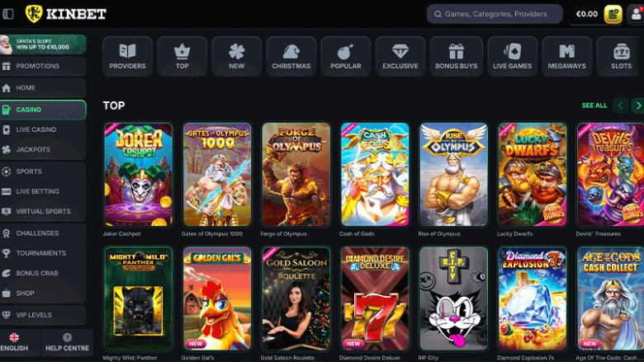Launch the Gates of Olympus 1000 game
Image resolution: width=644 pixels, height=362 pixels.
pyautogui.click(x=216, y=175)
